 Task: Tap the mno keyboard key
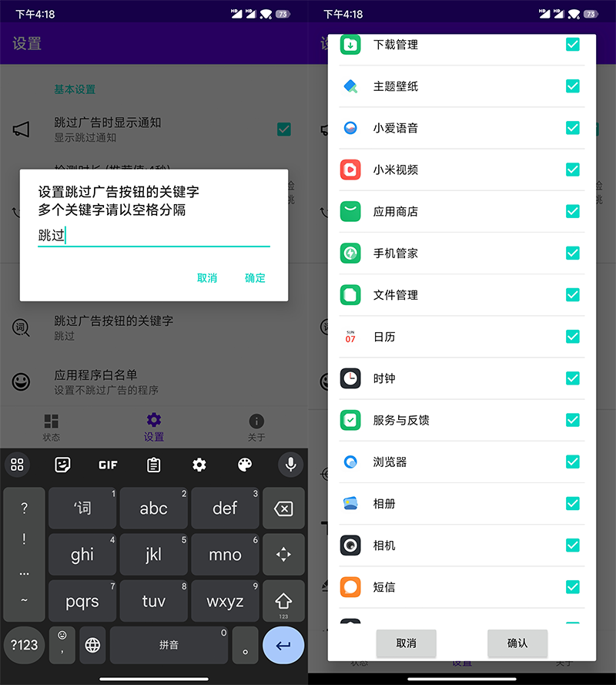(x=225, y=554)
